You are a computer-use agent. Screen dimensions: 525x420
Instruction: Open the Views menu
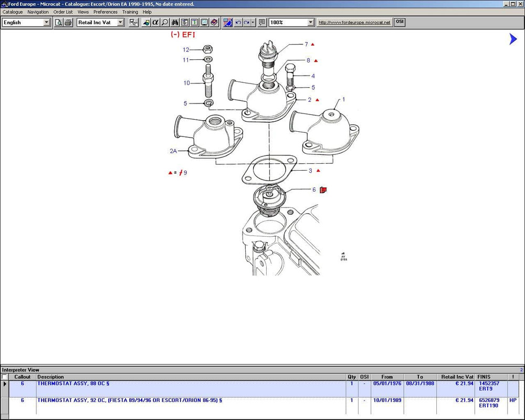[x=83, y=12]
